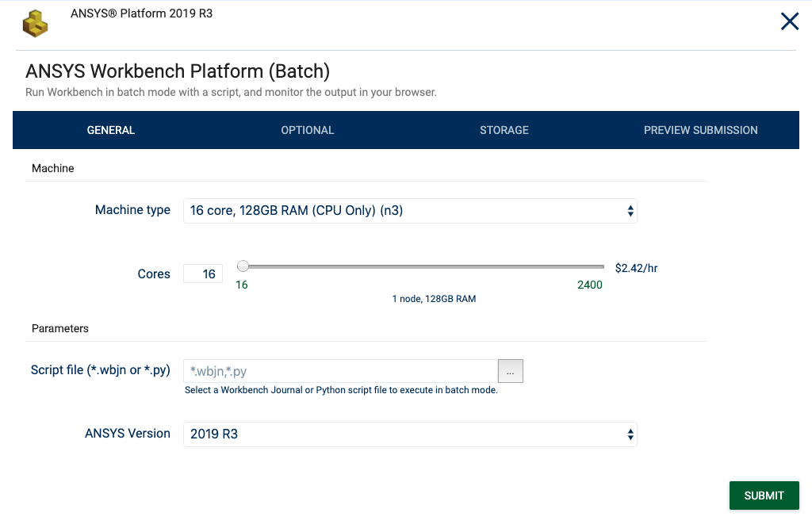The image size is (812, 528).
Task: Click the 'Select a Workbench Journal or Python script' hint
Action: 341,390
